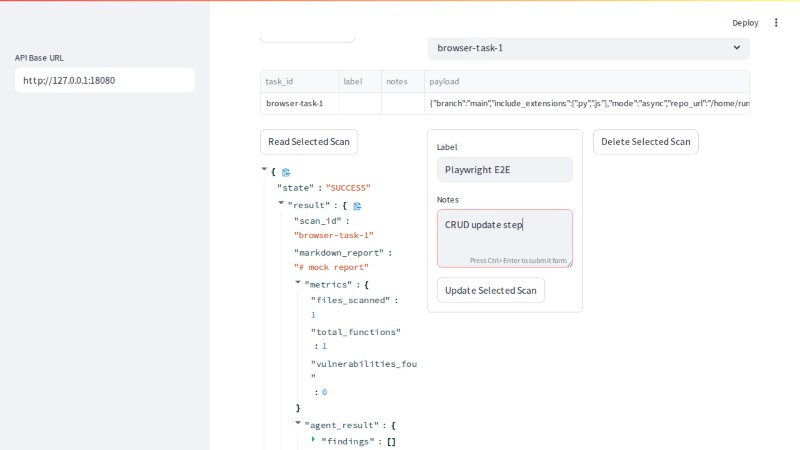This screenshot has width=800, height=450.
Task: Click the "SUCCESS" state value
Action: [348, 188]
